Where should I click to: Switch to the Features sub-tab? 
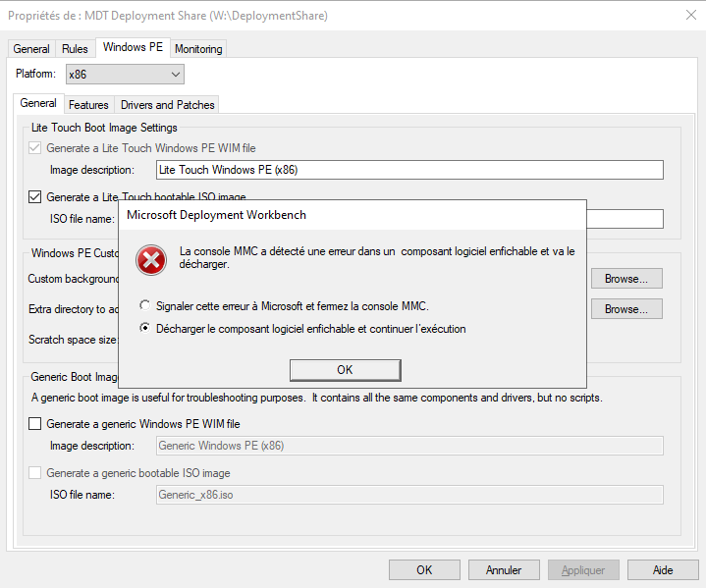(x=88, y=105)
